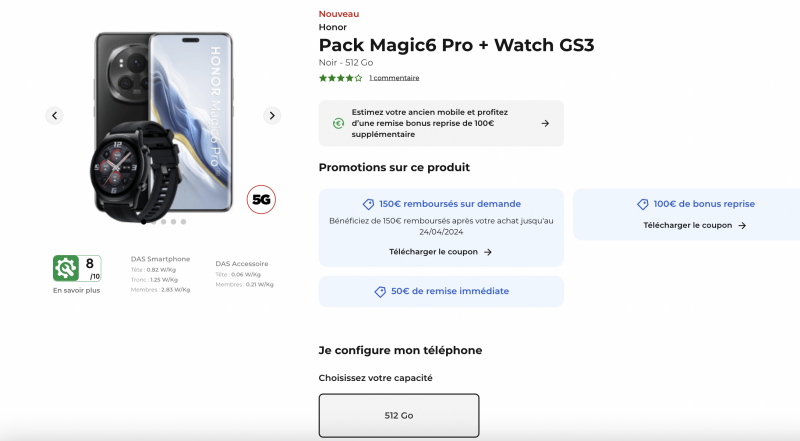This screenshot has height=441, width=800.
Task: Advance to next product image
Action: [x=272, y=115]
